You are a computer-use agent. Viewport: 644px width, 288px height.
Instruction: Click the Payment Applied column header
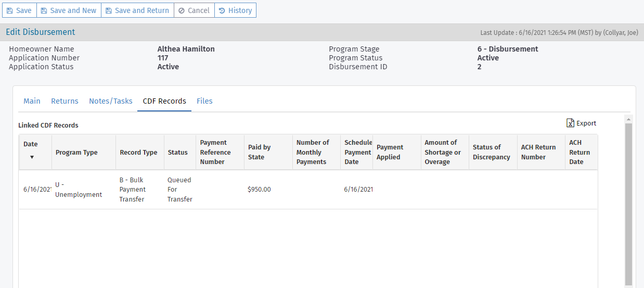coord(397,152)
